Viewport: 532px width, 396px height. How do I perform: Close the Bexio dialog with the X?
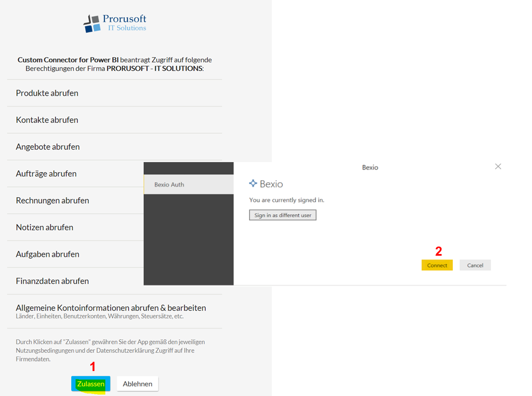pos(498,166)
